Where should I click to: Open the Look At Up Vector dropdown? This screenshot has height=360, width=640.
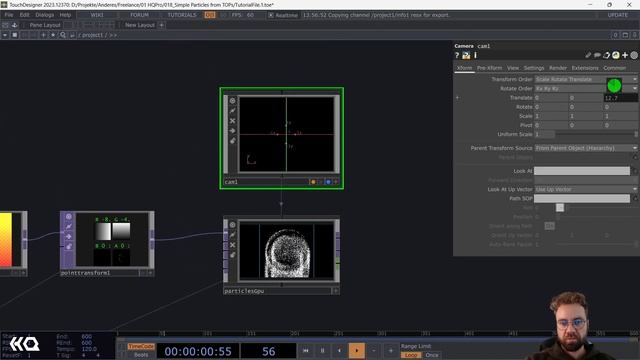click(x=586, y=189)
